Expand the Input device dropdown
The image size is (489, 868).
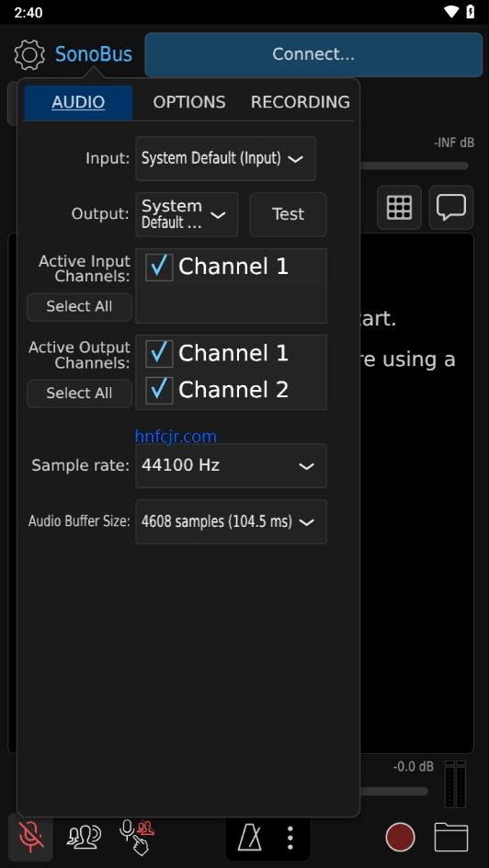(226, 158)
